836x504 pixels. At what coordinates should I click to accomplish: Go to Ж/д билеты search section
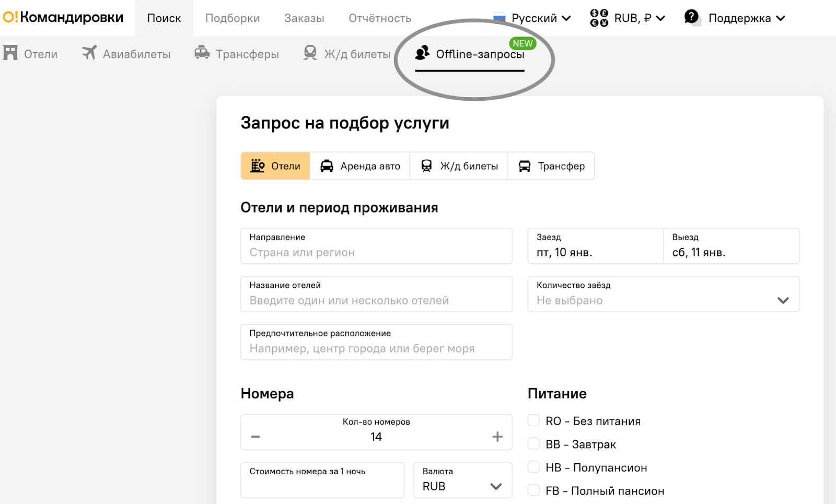pos(347,53)
